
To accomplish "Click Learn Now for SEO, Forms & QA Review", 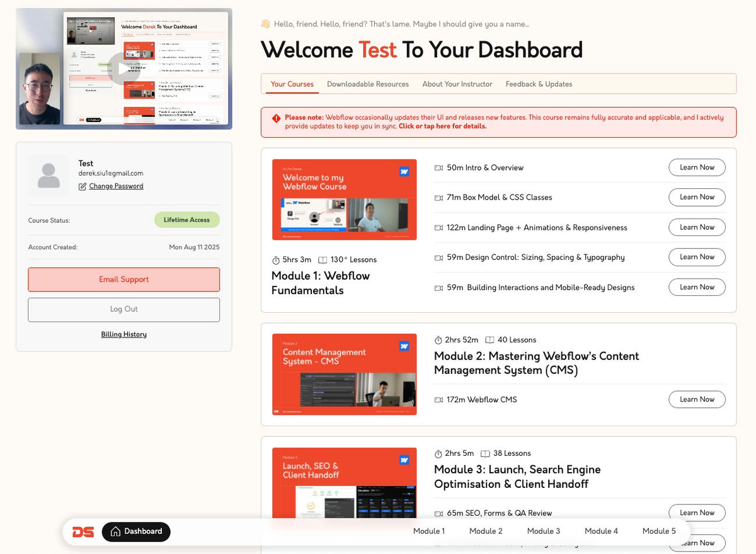I will [x=697, y=512].
